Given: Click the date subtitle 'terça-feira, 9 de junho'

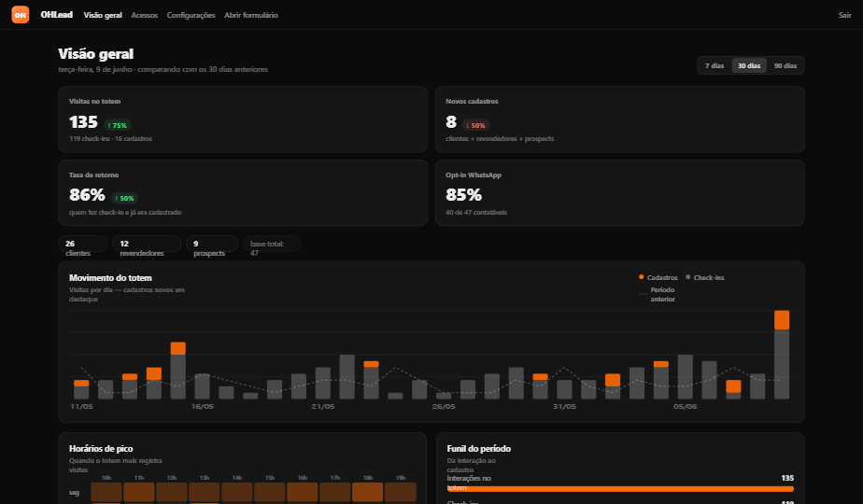Looking at the screenshot, I should point(95,69).
